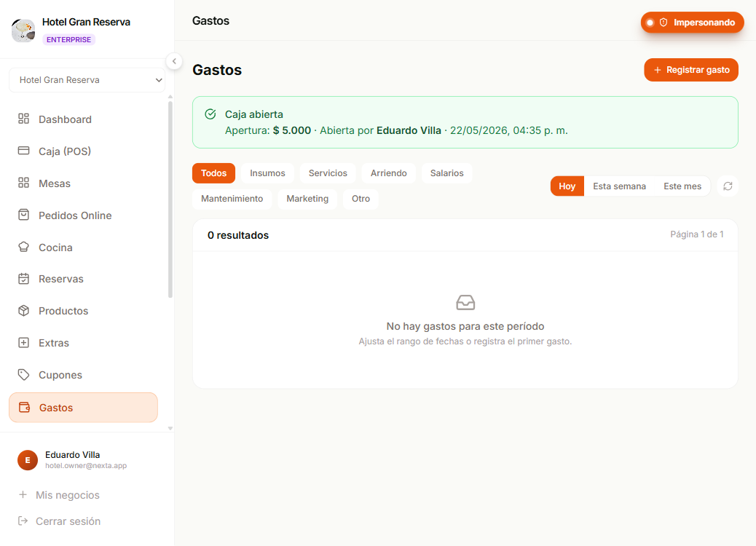Collapse the sidebar with chevron button
Screen dimensions: 756x546
tap(174, 61)
